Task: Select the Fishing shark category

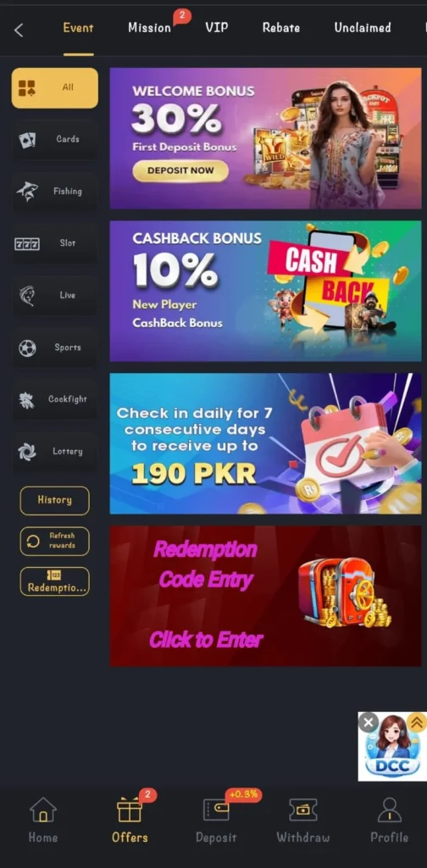Action: coord(55,192)
